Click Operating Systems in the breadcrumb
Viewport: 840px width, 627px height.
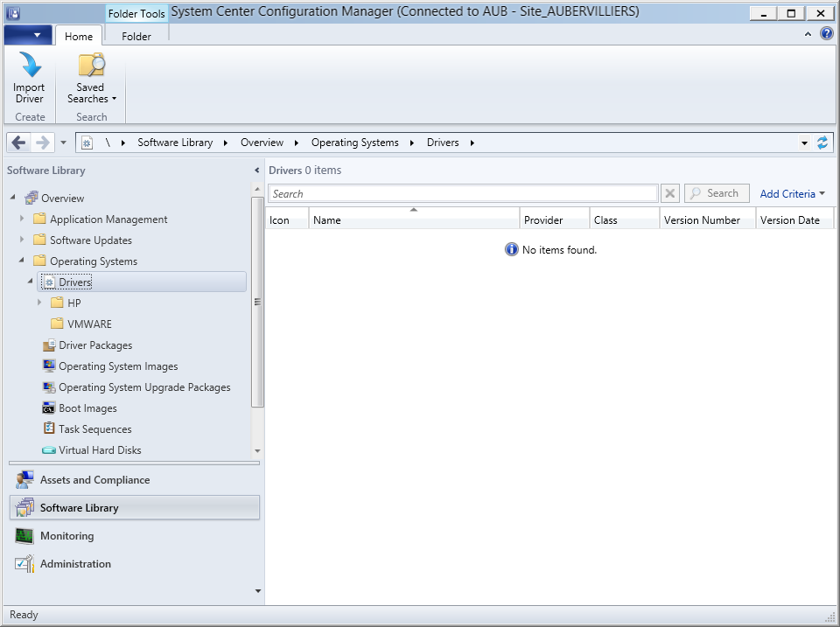[x=354, y=143]
